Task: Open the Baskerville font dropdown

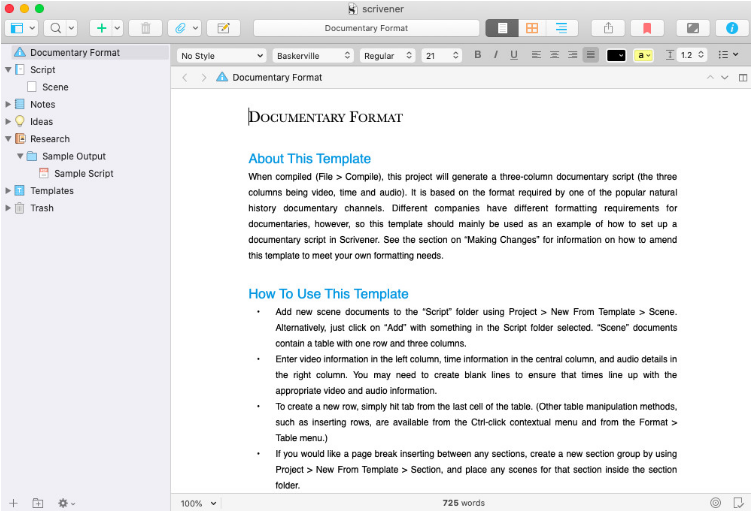Action: click(313, 55)
